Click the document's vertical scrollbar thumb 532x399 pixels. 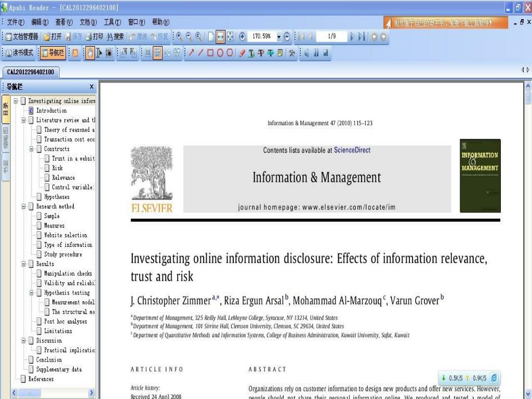[x=528, y=97]
